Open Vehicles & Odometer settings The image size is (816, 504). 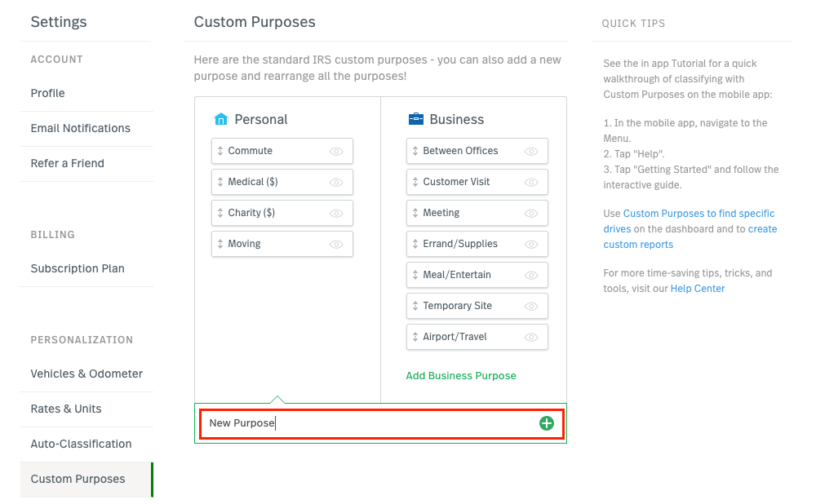pyautogui.click(x=86, y=374)
